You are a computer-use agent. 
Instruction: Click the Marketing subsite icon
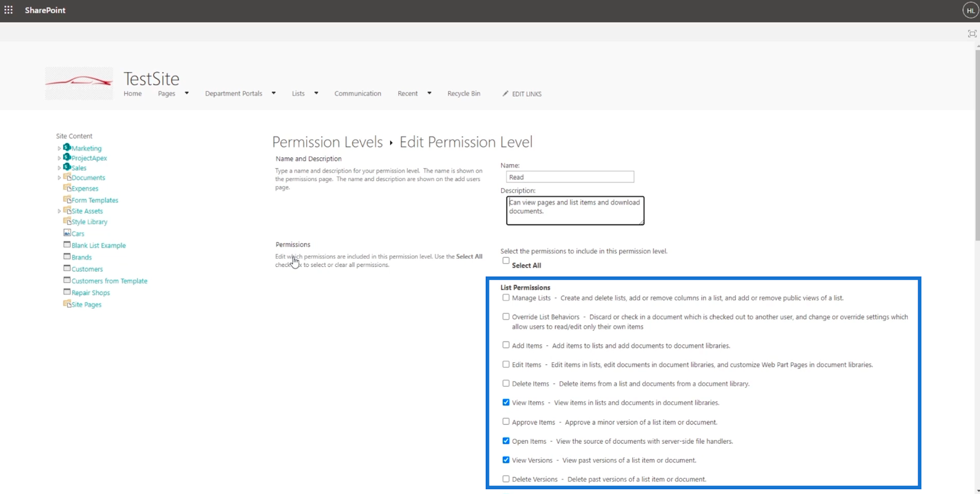click(x=67, y=148)
